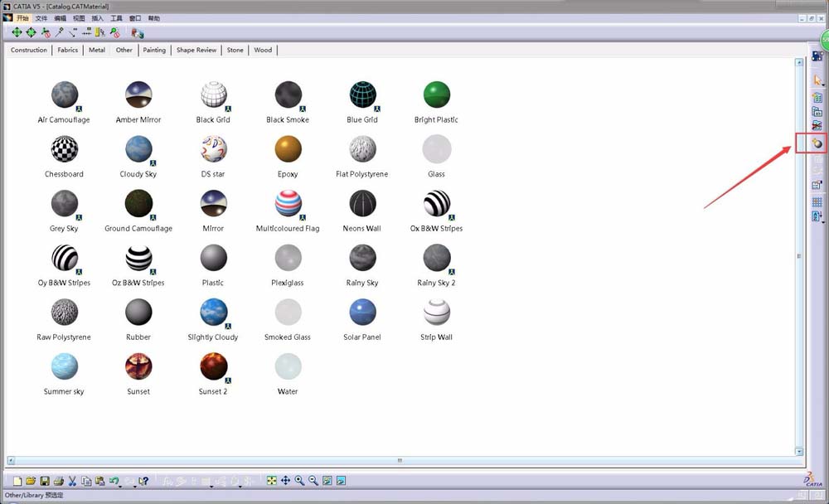
Task: Click the Rubber material label
Action: [138, 337]
